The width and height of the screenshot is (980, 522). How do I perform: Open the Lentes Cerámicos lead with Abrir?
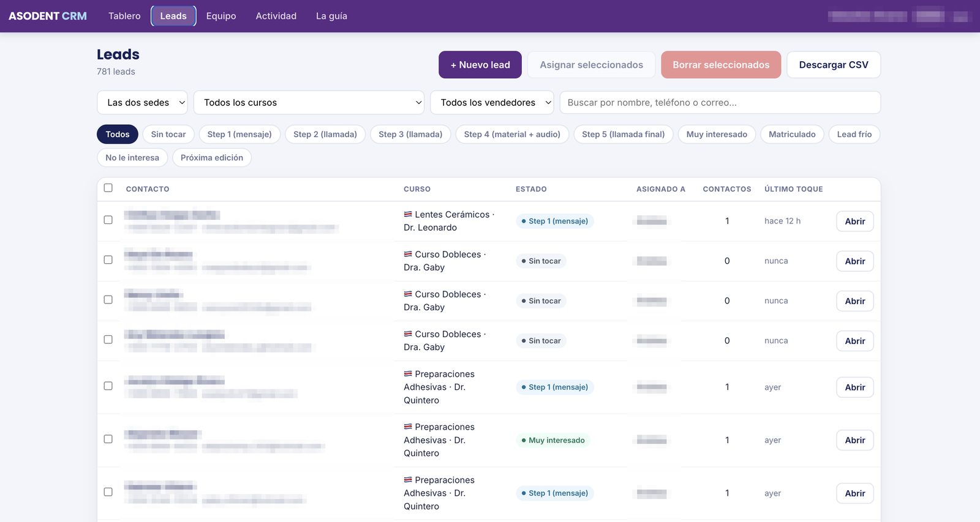tap(855, 222)
